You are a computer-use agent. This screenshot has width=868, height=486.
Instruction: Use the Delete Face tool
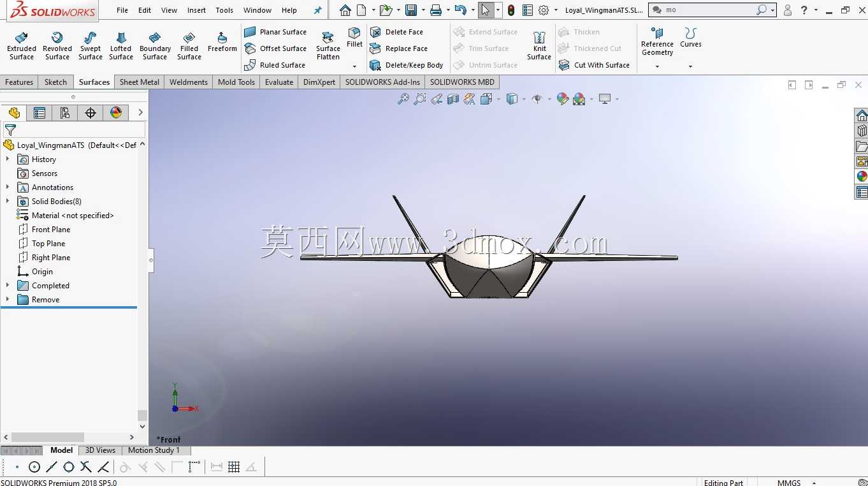396,32
